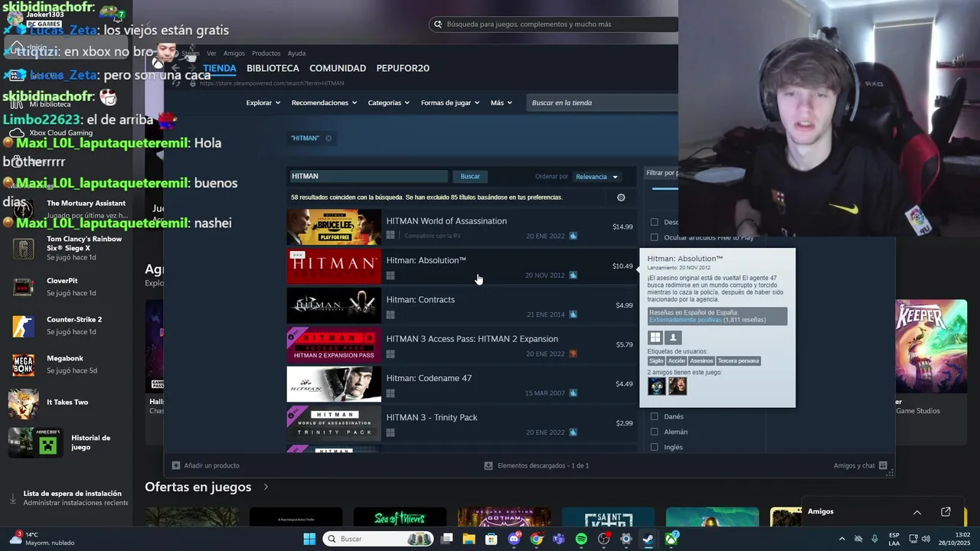
Task: Click microphone icon in system tray
Action: tap(874, 539)
